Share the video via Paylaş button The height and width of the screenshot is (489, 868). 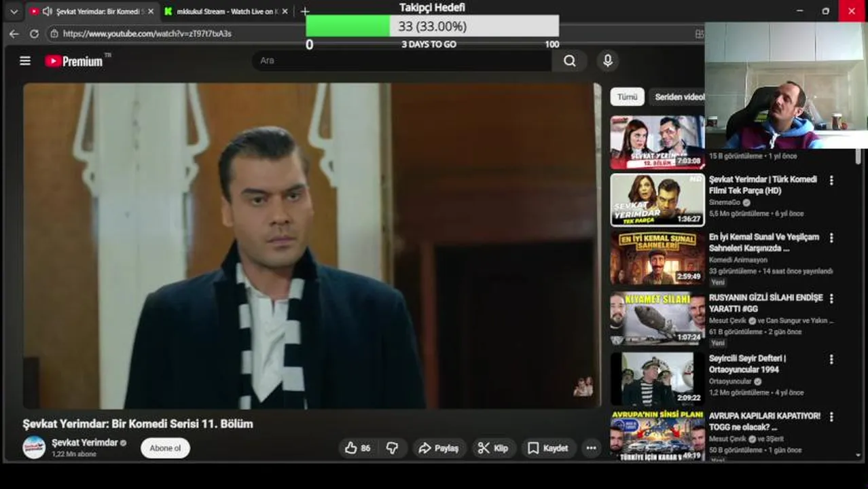[439, 448]
